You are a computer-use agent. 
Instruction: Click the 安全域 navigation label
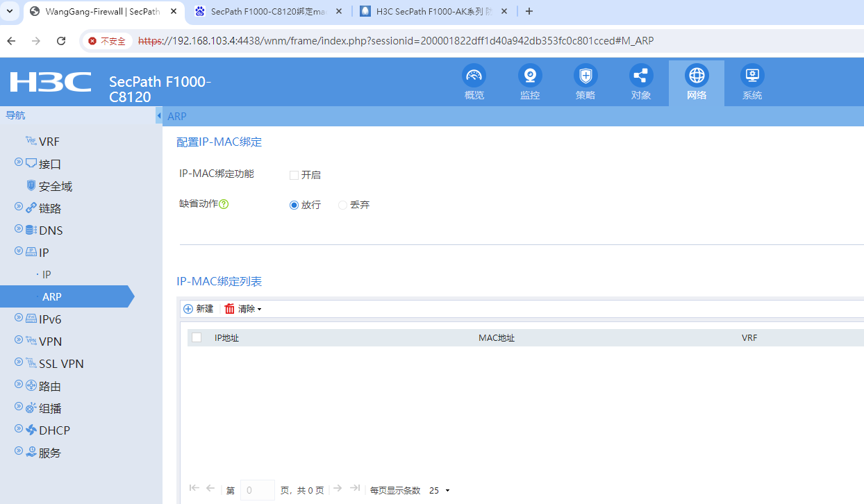56,186
